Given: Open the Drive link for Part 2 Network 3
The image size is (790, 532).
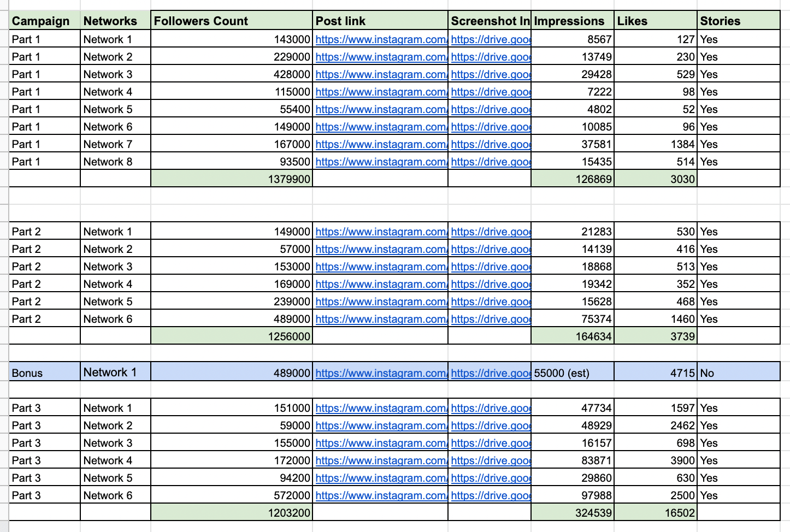Looking at the screenshot, I should (x=490, y=267).
